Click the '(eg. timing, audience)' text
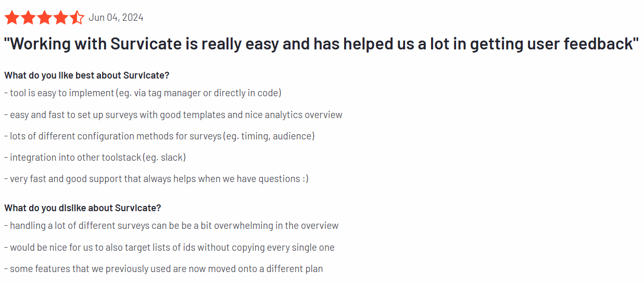The width and height of the screenshot is (644, 284). [269, 136]
